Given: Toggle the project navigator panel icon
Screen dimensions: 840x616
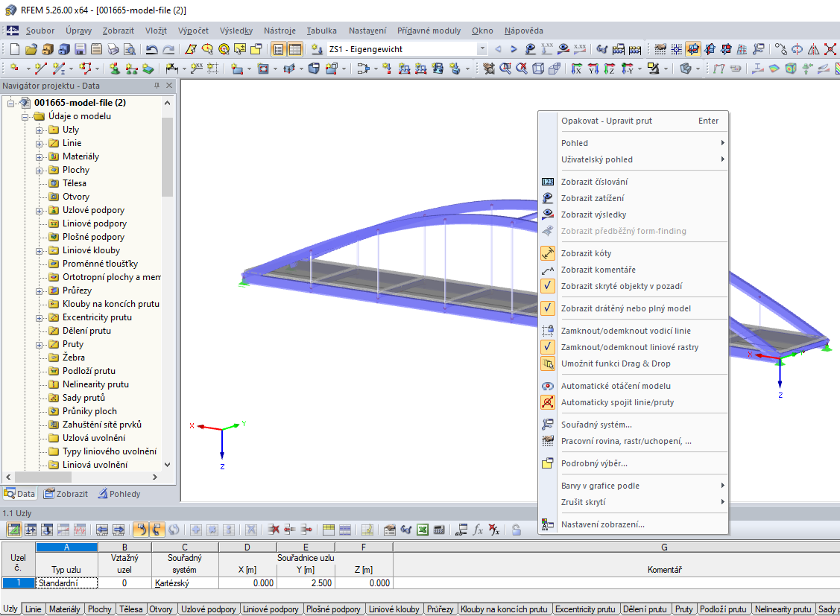Looking at the screenshot, I should click(x=279, y=49).
